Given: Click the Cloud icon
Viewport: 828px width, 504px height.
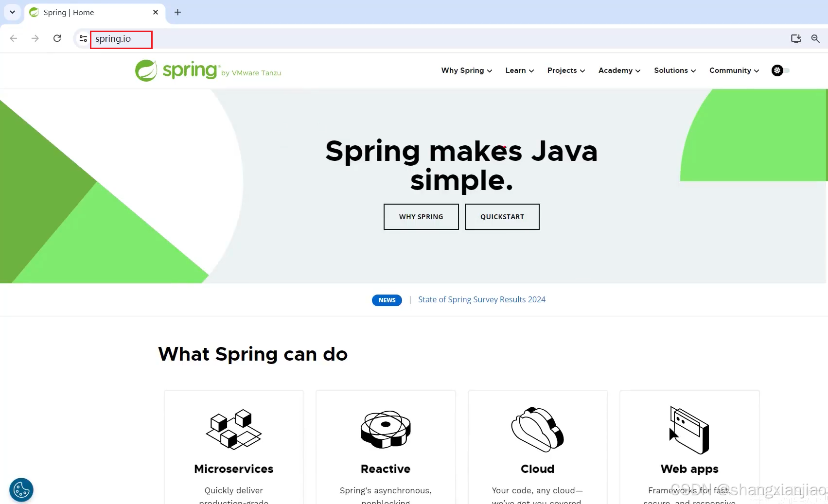Looking at the screenshot, I should 537,429.
